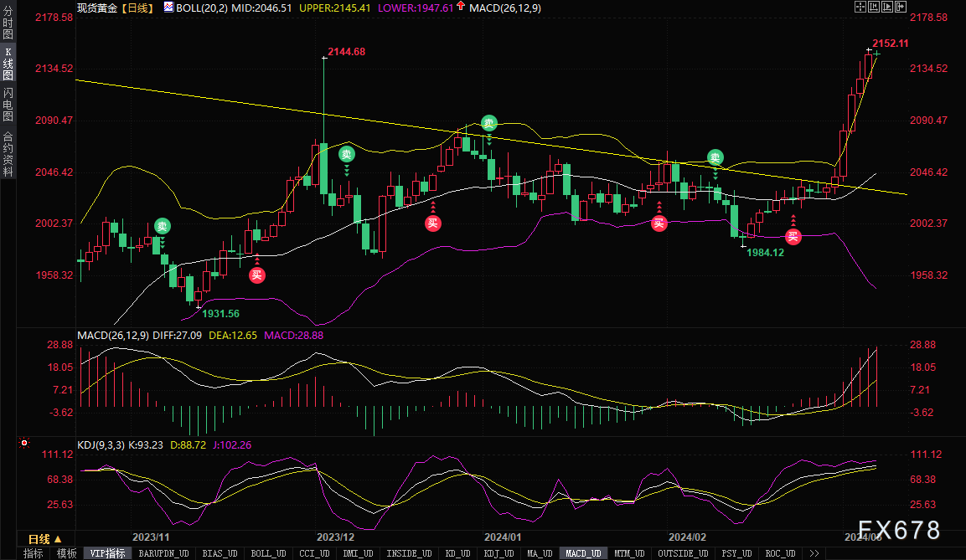Click the crosshair cursor icon at top right
The height and width of the screenshot is (560, 966).
coord(860,7)
